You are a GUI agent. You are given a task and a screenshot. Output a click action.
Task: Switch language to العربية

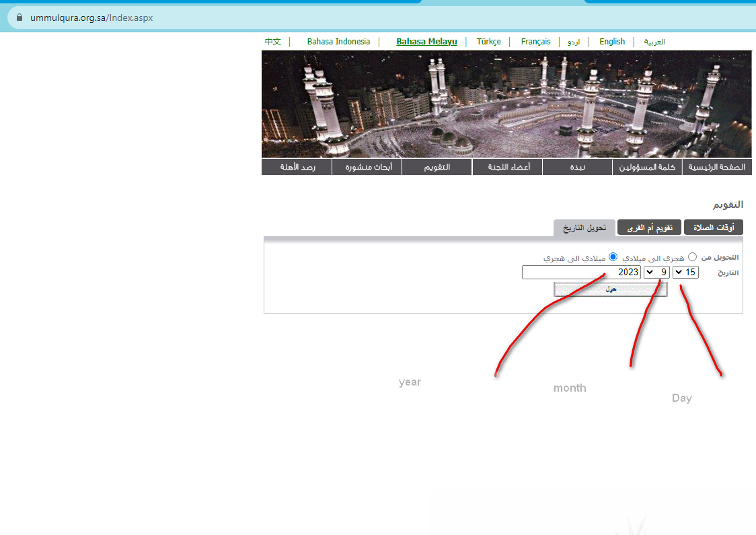pos(654,42)
